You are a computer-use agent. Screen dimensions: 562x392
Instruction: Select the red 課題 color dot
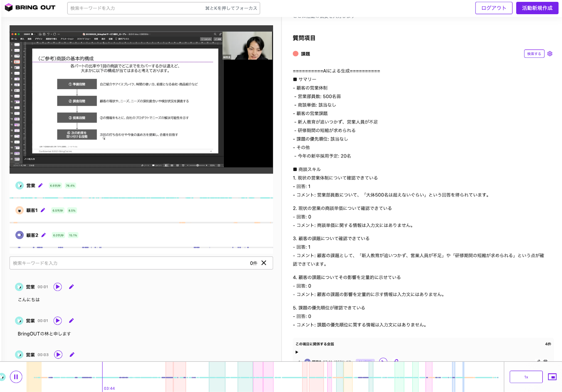(x=295, y=54)
